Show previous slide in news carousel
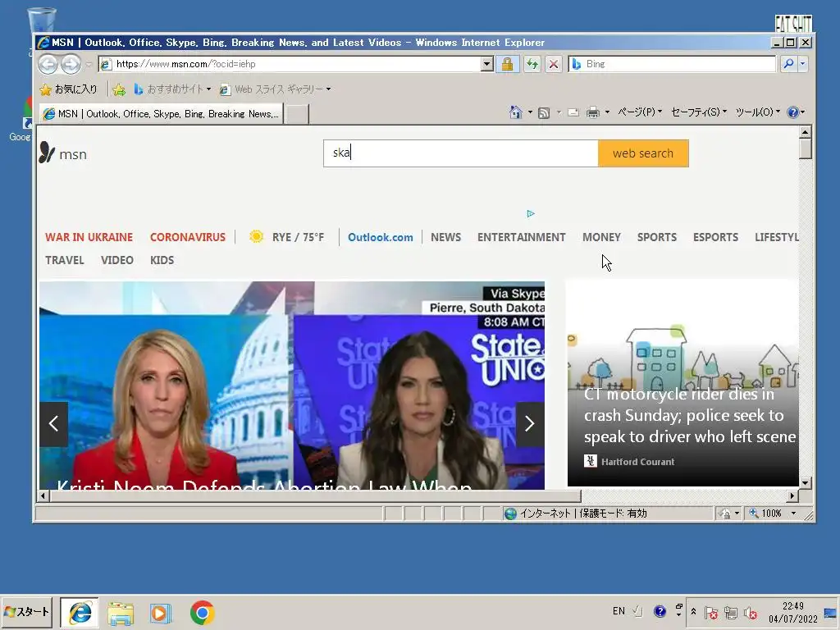Image resolution: width=840 pixels, height=630 pixels. 53,424
